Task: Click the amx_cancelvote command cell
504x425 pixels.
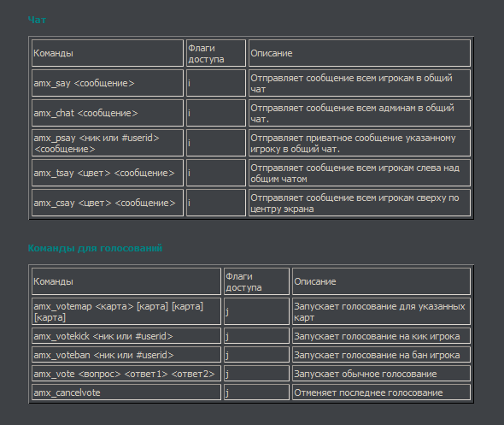Action: (126, 393)
